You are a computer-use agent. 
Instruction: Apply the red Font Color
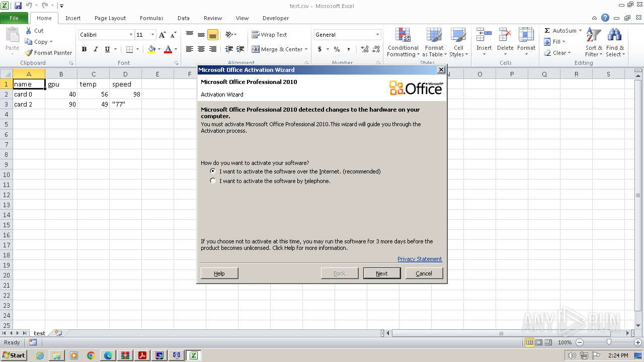point(168,49)
